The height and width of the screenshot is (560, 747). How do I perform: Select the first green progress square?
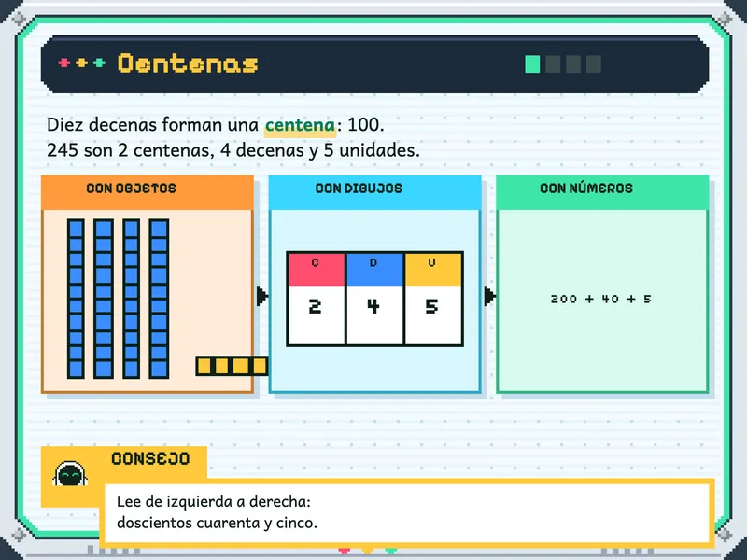[532, 63]
